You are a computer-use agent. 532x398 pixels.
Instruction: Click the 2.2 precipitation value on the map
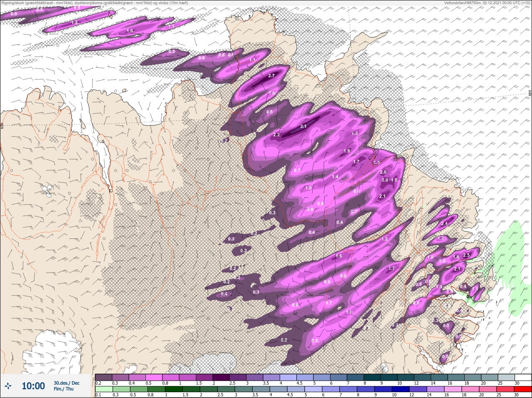pos(276,135)
